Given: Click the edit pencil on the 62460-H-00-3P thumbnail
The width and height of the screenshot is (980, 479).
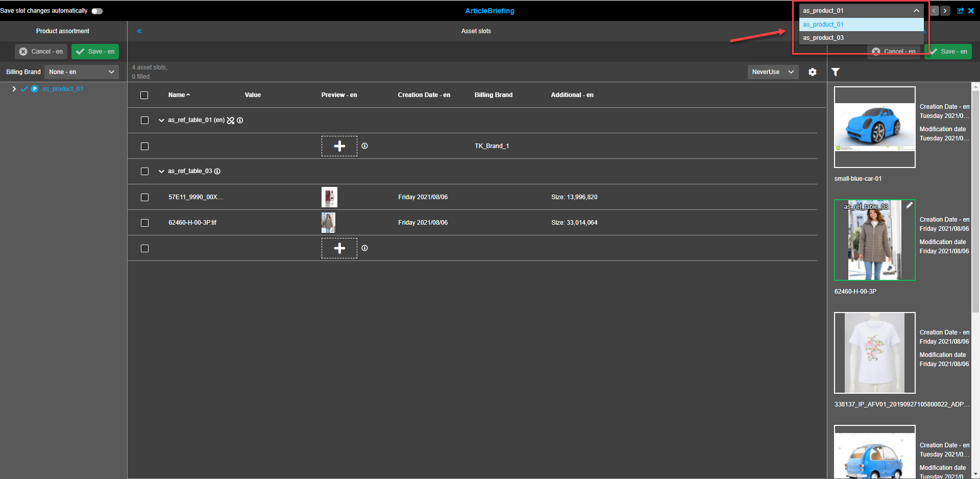Looking at the screenshot, I should pyautogui.click(x=910, y=205).
